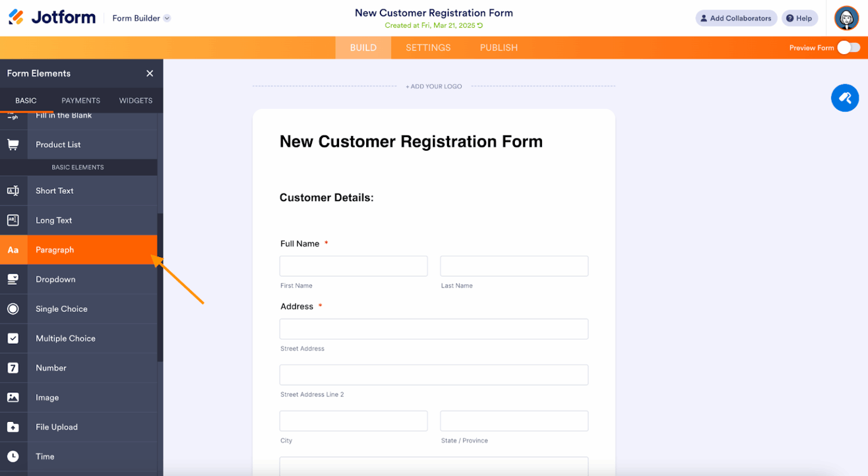Select the Multiple Choice element

[65, 338]
